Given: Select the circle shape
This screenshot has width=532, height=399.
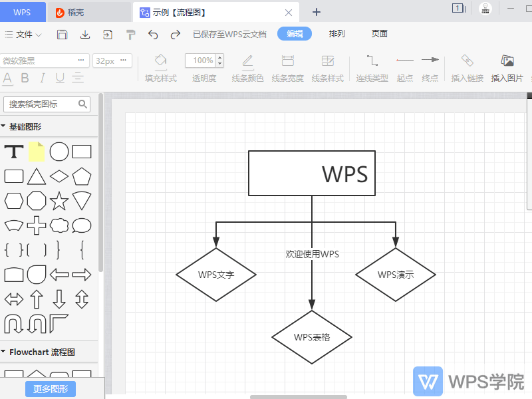Looking at the screenshot, I should click(x=59, y=152).
